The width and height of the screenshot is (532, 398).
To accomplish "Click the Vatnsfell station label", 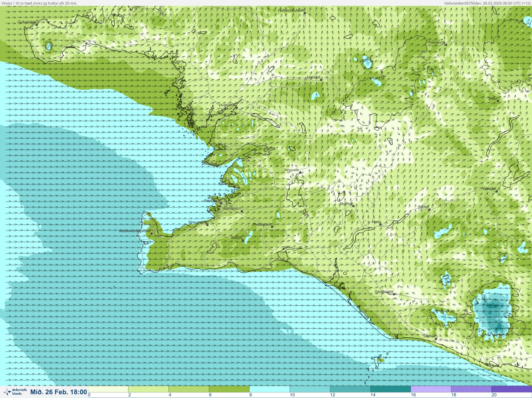I will 489,188.
